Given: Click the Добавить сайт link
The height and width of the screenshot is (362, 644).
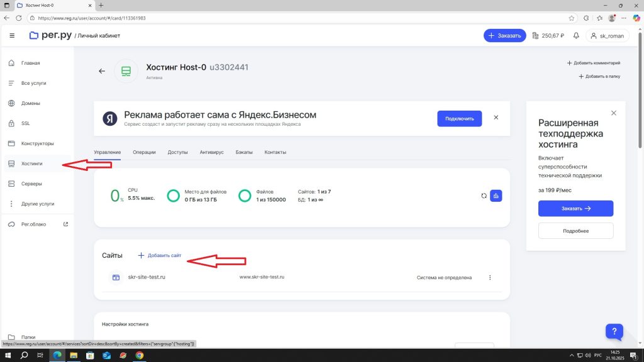Looking at the screenshot, I should (160, 256).
